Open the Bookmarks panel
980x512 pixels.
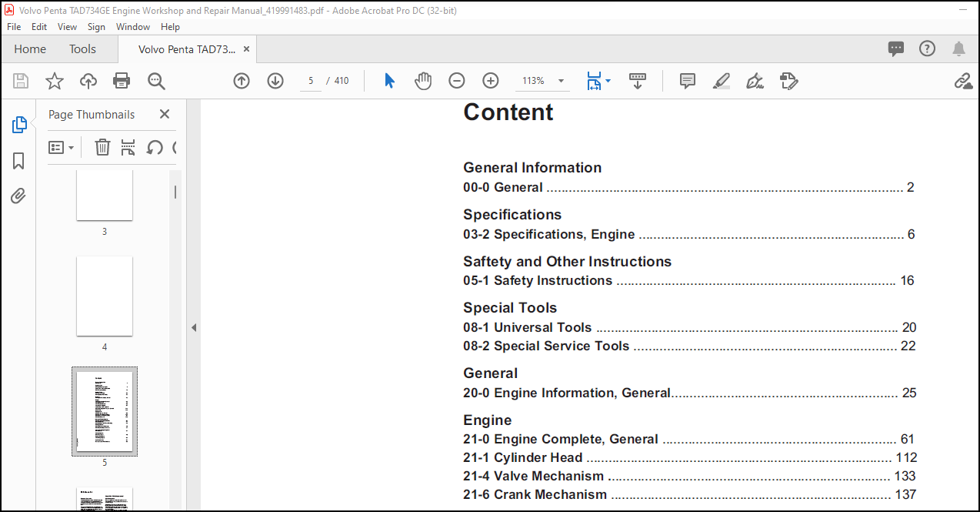(19, 160)
